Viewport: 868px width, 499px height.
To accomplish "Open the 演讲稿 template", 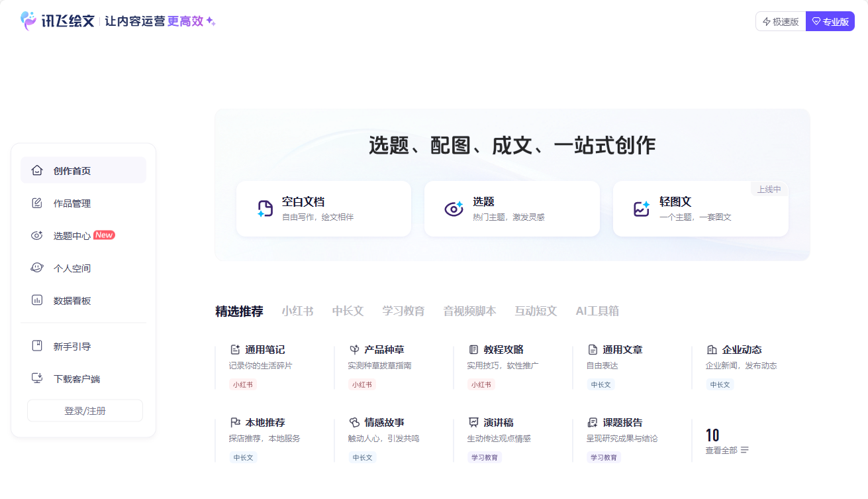I will 503,437.
